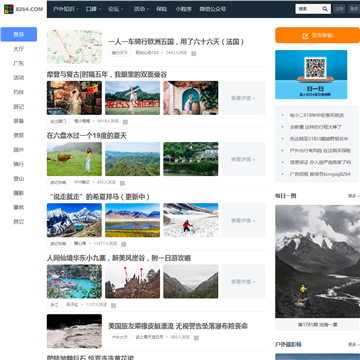Open turquoise lake thumbnail
The width and height of the screenshot is (360, 360).
tap(74, 281)
